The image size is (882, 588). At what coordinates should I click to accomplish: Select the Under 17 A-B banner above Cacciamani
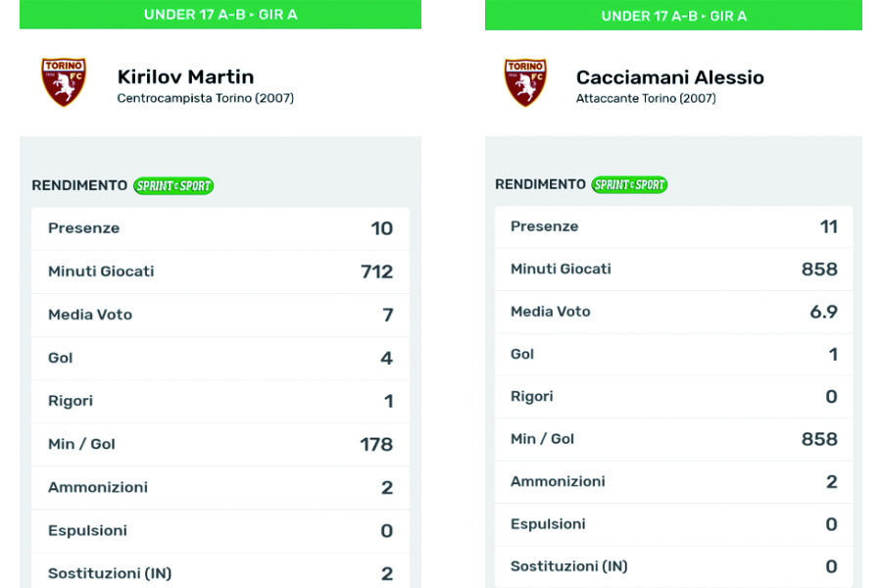coord(673,15)
